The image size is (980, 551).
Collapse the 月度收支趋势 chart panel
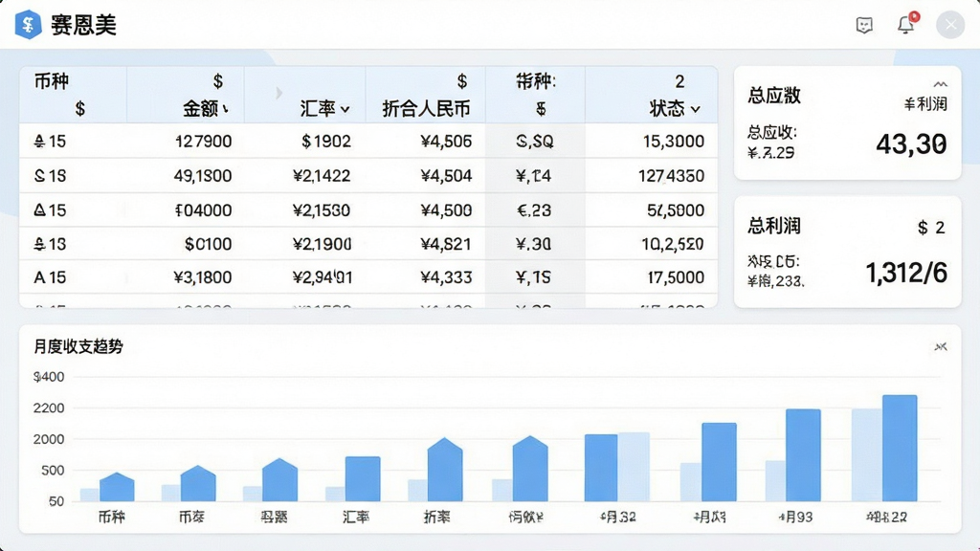coord(941,346)
